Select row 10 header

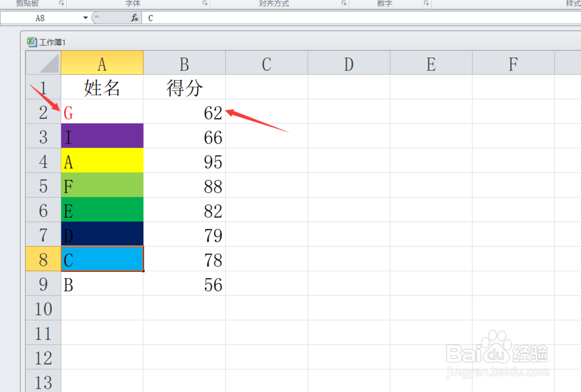pos(44,308)
